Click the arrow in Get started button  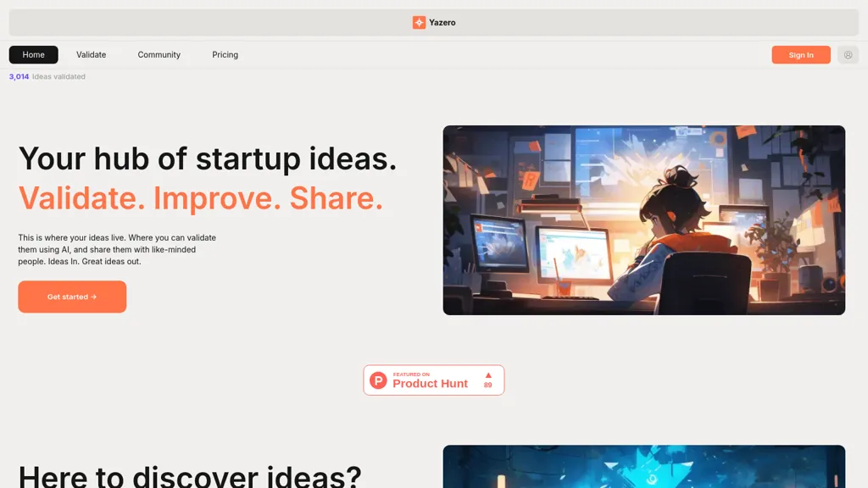[93, 297]
